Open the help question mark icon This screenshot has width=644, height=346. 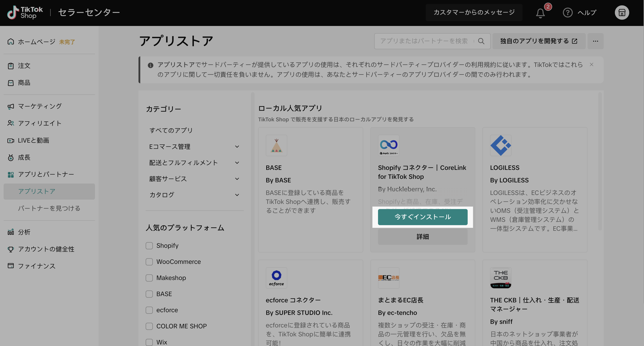568,13
